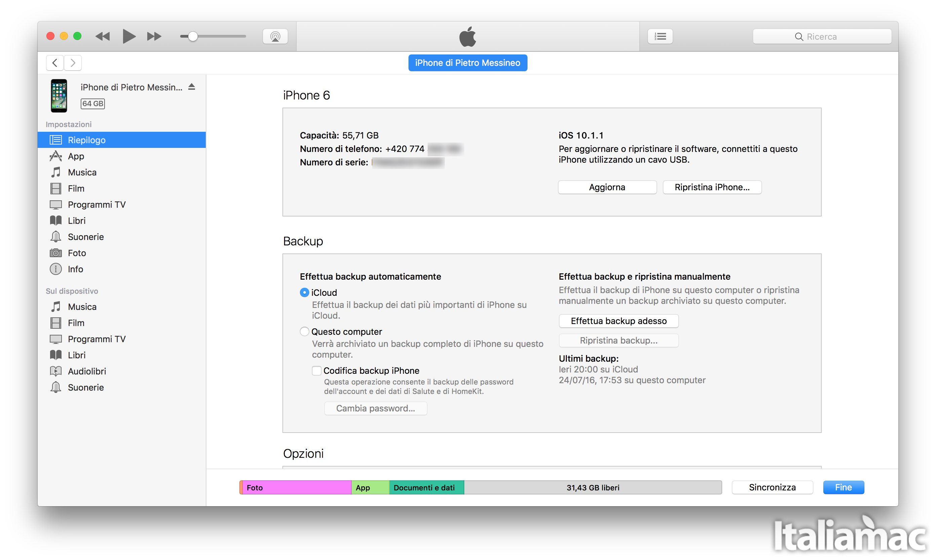Screen dimensions: 936x560
Task: Click the Ripristina backup... button
Action: click(619, 341)
